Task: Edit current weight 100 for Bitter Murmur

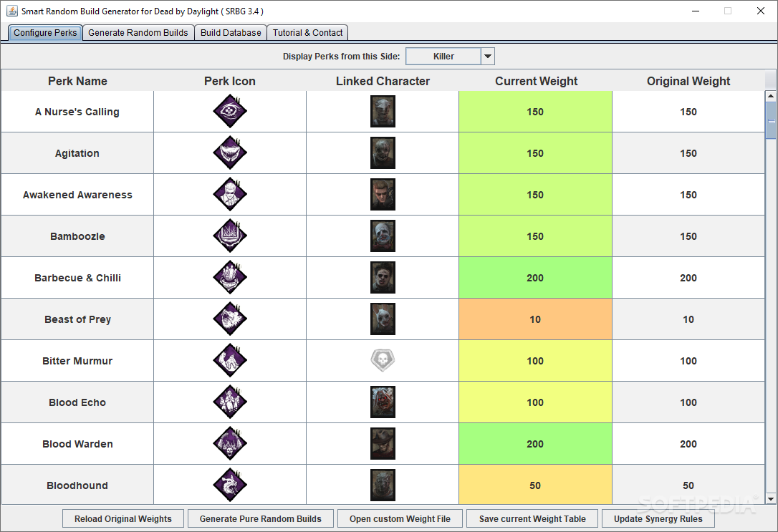Action: pyautogui.click(x=535, y=361)
